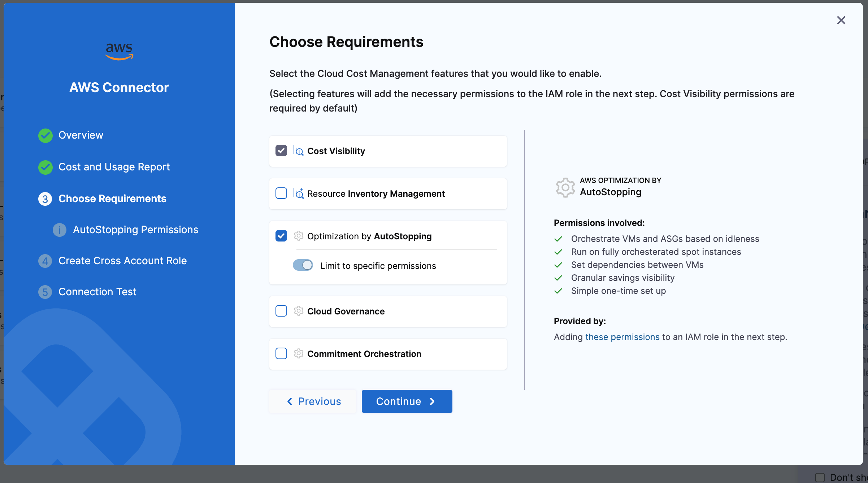This screenshot has height=483, width=868.
Task: Click the Commitment Orchestration gear icon
Action: [x=298, y=353]
